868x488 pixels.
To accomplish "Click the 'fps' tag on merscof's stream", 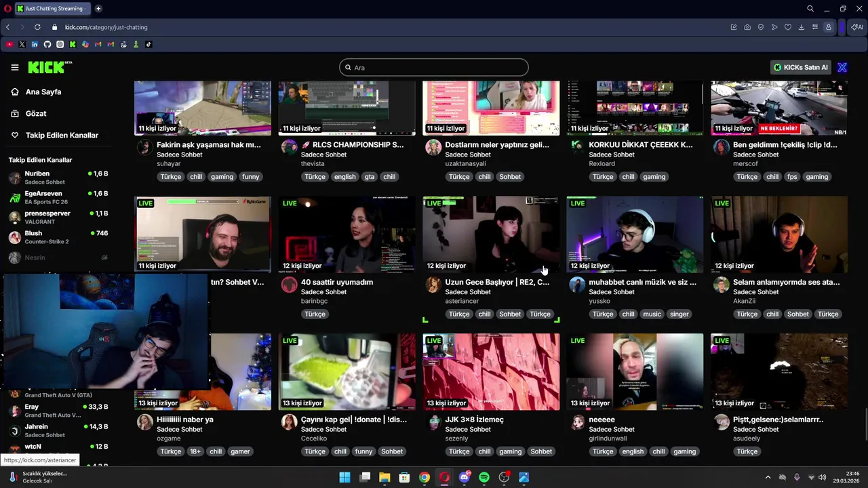I will point(791,177).
